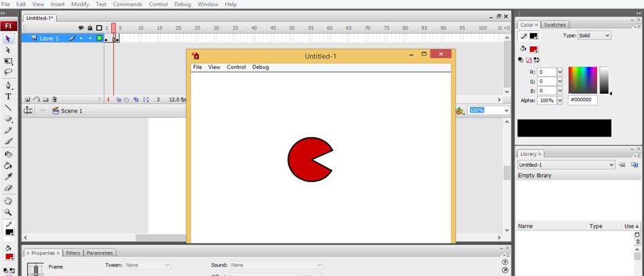Switch to the Filters tab

(x=73, y=253)
